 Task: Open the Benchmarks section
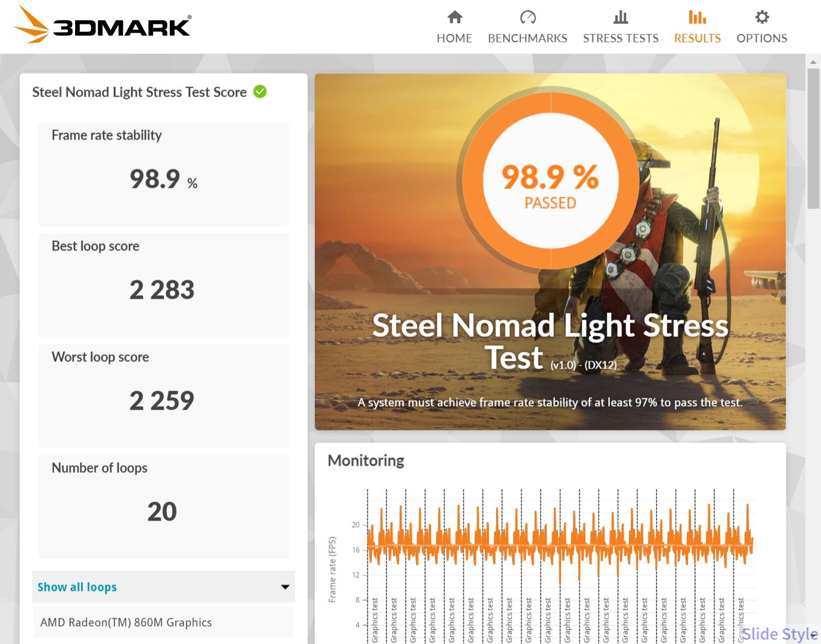[528, 27]
